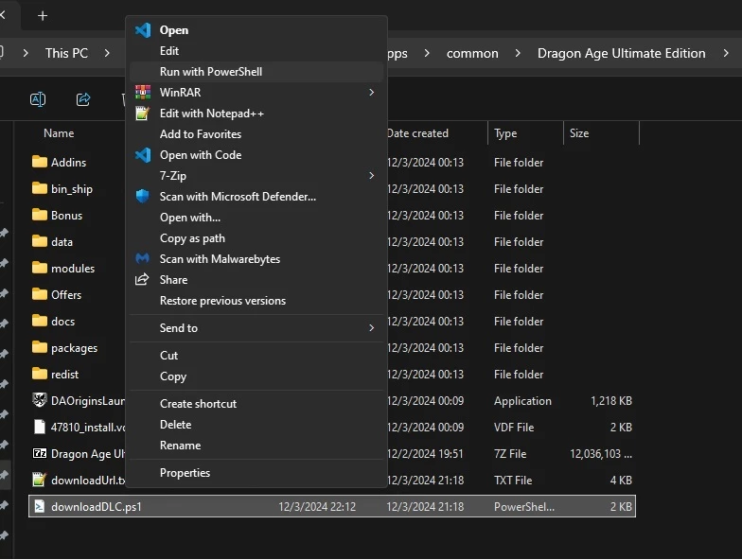Sort by the Size column header
The height and width of the screenshot is (560, 742).
[x=579, y=133]
